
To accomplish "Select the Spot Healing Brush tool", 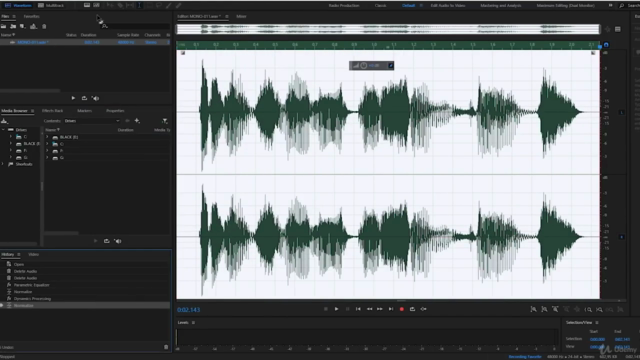I will pos(178,5).
